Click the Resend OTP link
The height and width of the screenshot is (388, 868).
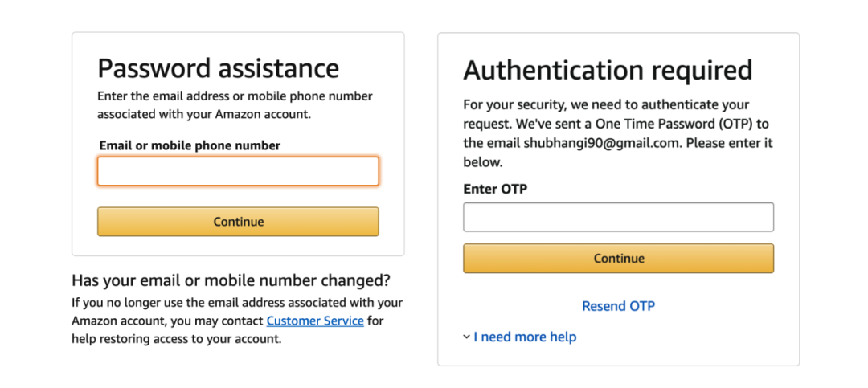(618, 306)
